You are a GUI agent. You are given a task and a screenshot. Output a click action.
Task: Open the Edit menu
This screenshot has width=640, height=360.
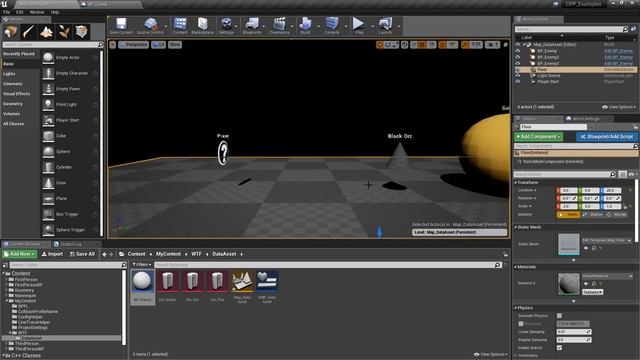pos(20,12)
